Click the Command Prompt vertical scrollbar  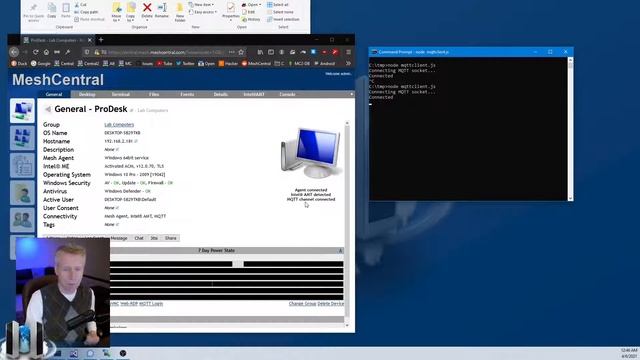click(x=570, y=129)
